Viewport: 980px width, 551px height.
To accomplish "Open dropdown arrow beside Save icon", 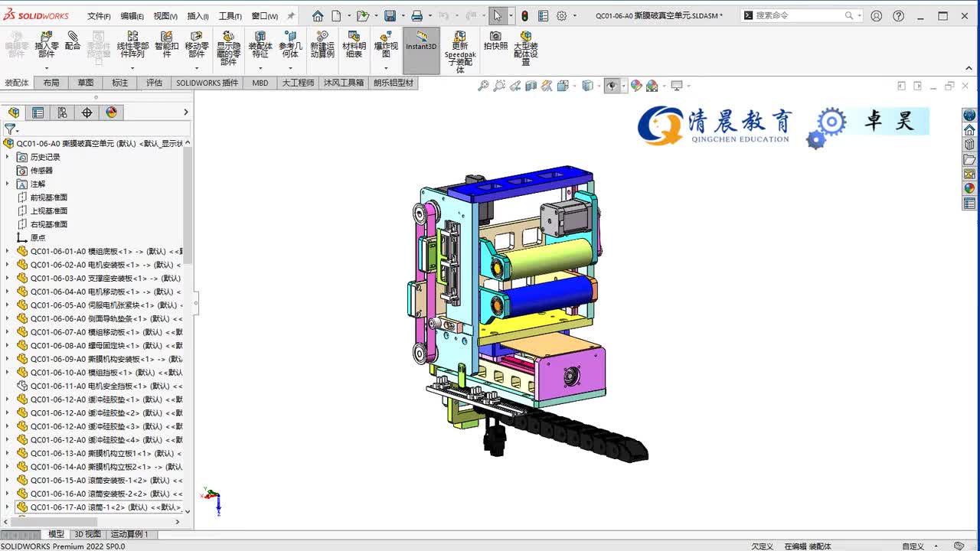I will coord(403,15).
